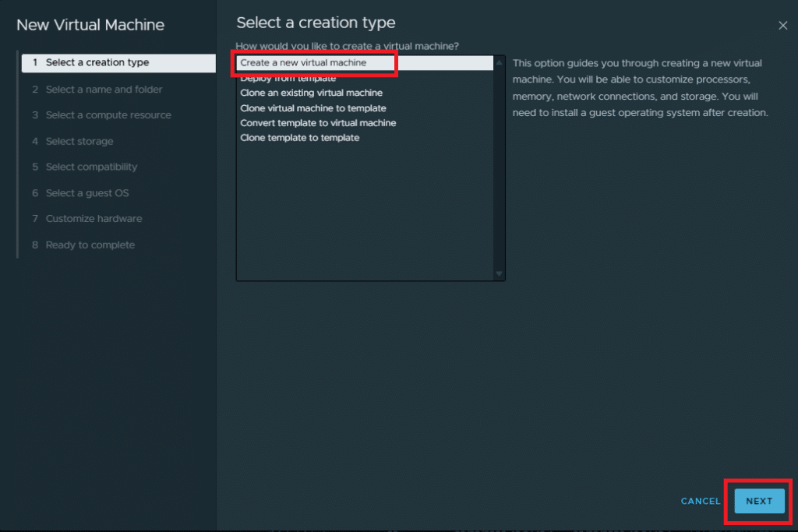Select Clone an existing virtual machine
The width and height of the screenshot is (798, 532).
tap(311, 93)
